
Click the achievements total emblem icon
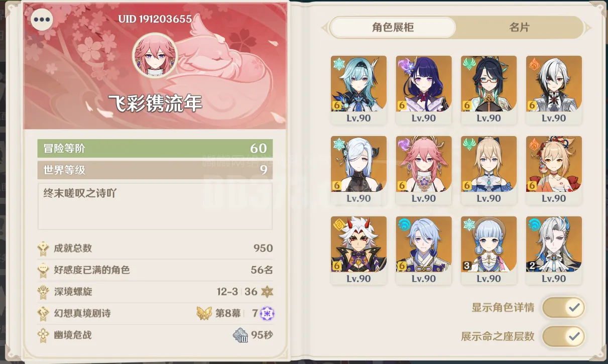pos(44,248)
